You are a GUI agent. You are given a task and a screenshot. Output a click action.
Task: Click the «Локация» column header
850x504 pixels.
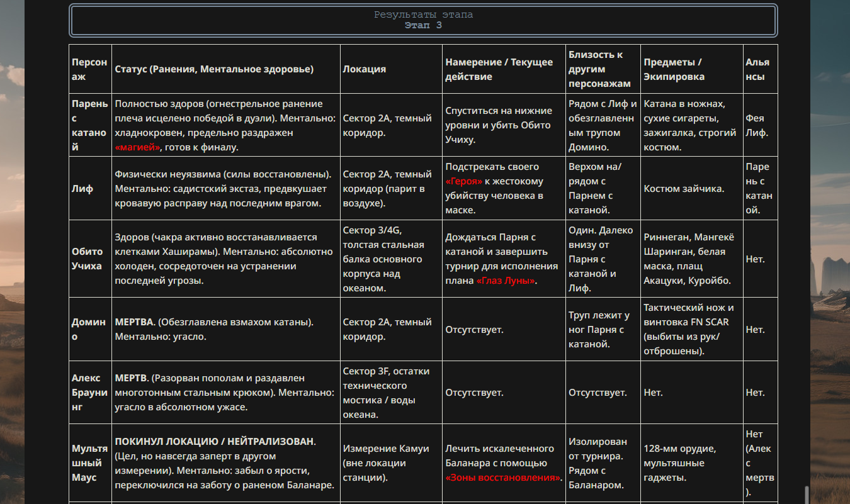pos(391,69)
